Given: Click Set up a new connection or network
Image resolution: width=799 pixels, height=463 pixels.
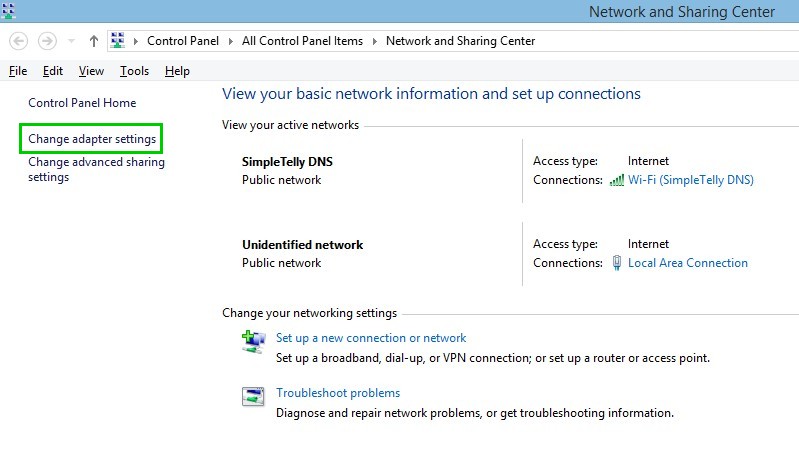Looking at the screenshot, I should (x=371, y=338).
